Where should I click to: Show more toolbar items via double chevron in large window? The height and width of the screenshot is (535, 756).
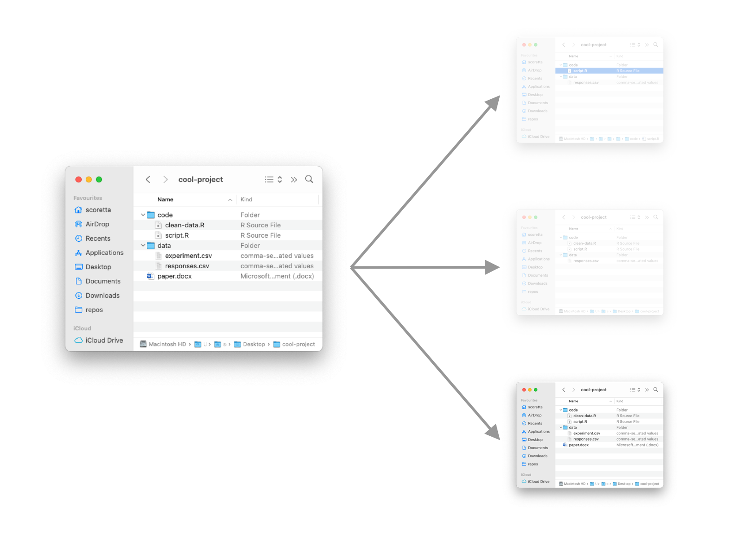(x=294, y=180)
